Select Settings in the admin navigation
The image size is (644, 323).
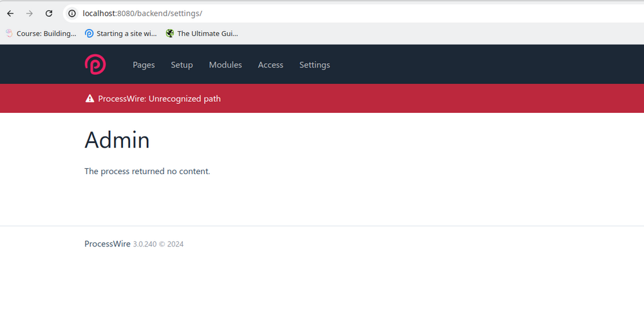pyautogui.click(x=314, y=65)
